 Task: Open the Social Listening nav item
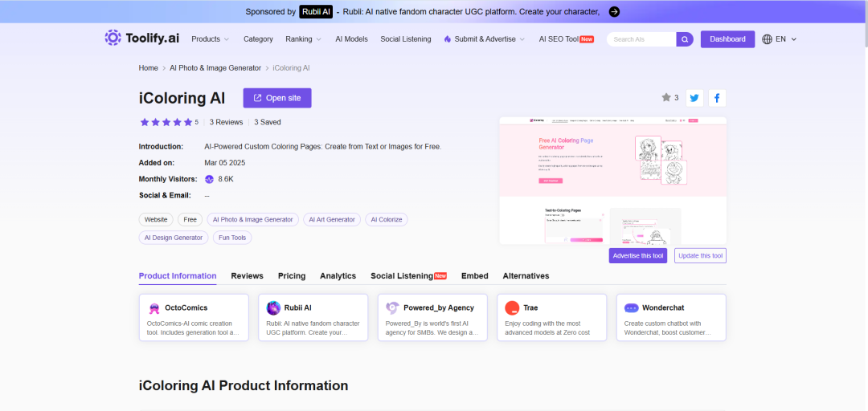(406, 39)
